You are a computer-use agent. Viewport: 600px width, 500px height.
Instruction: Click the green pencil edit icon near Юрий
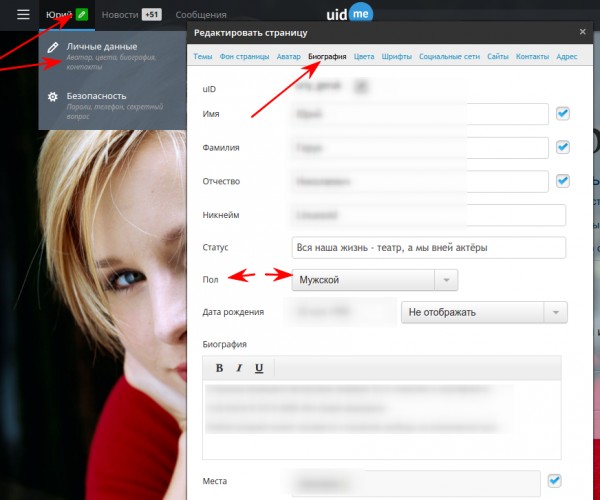(x=82, y=15)
